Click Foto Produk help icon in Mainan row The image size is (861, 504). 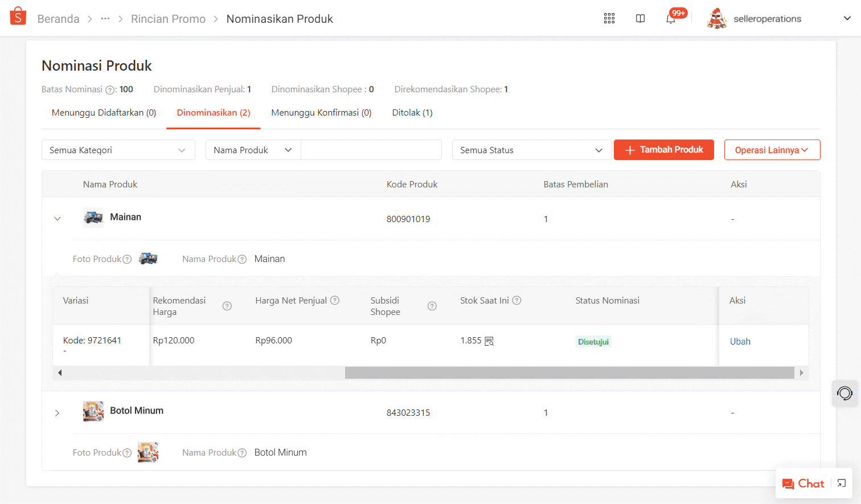point(127,260)
